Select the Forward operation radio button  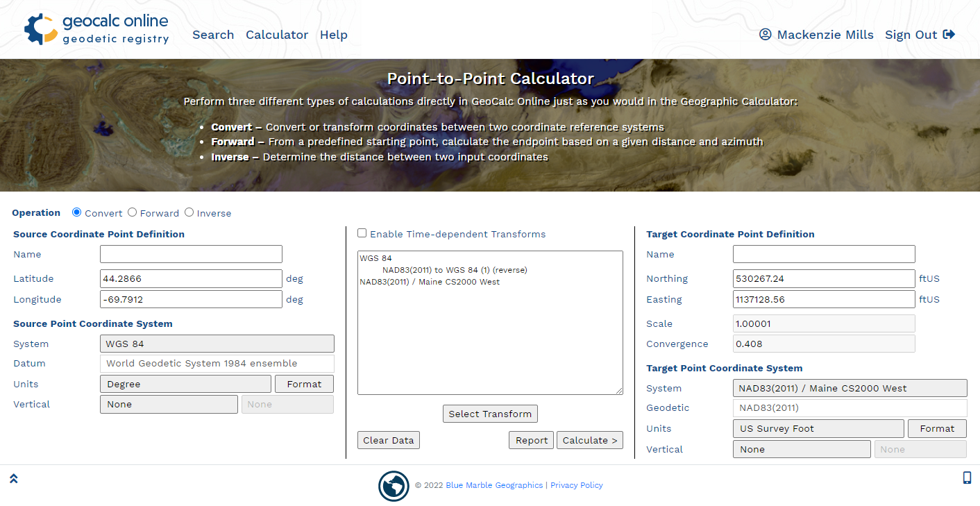pyautogui.click(x=132, y=212)
